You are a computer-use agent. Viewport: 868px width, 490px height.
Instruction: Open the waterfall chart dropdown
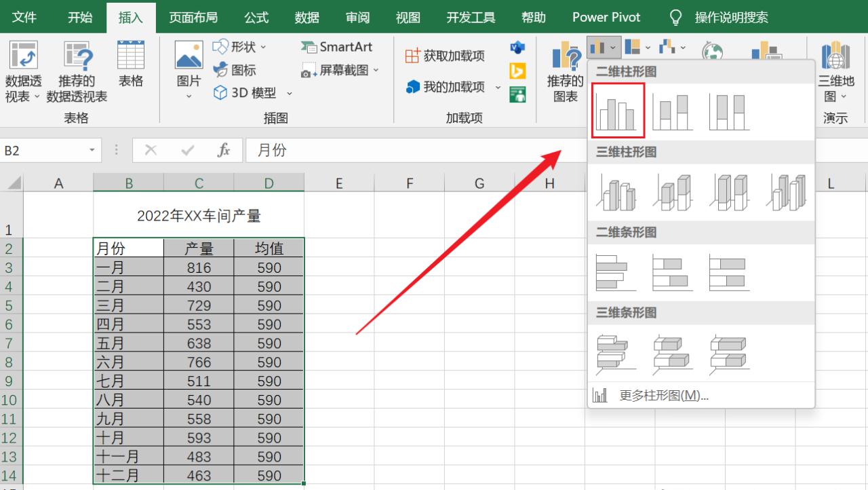(673, 48)
